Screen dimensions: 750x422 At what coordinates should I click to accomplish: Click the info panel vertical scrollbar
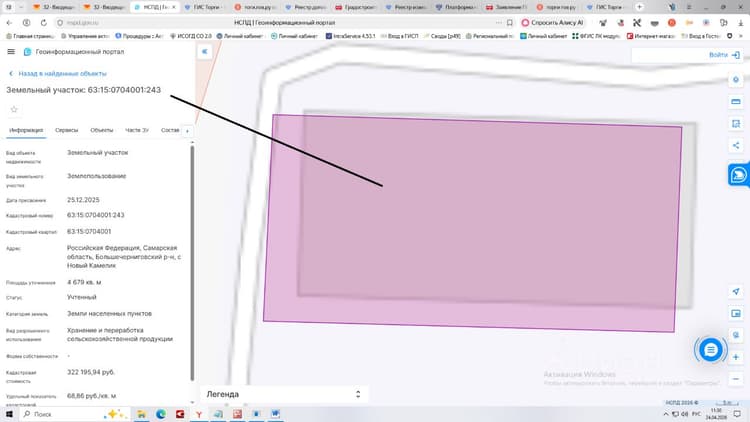coord(192,263)
